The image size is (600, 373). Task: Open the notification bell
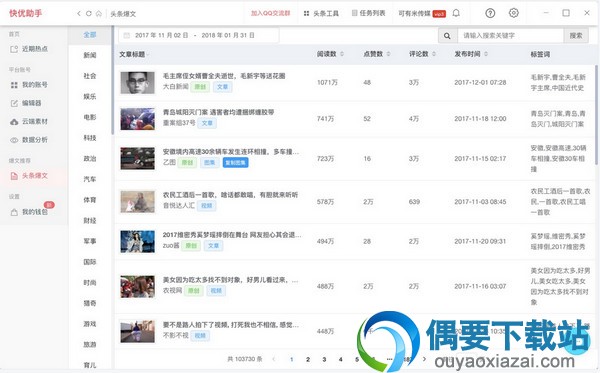[456, 13]
